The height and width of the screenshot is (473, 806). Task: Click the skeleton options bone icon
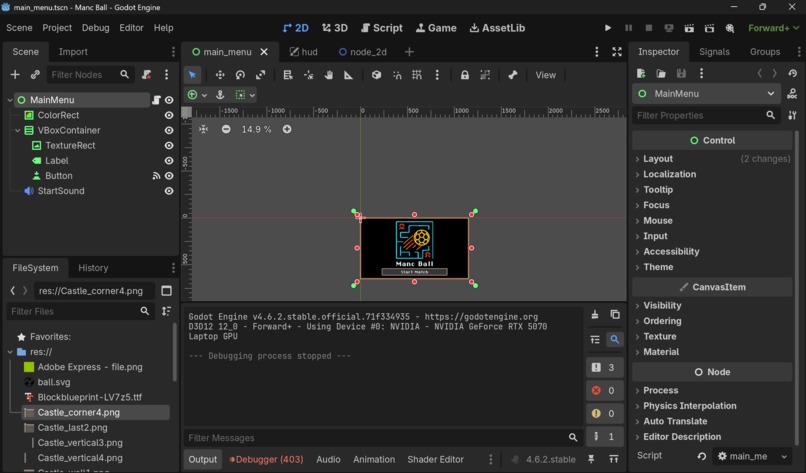pyautogui.click(x=512, y=75)
